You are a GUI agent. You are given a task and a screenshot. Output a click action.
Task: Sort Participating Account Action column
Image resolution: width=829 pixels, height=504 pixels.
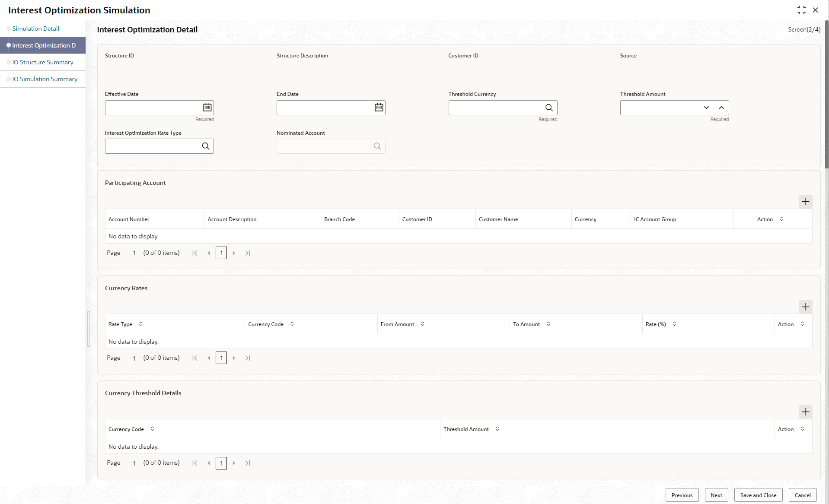point(781,219)
